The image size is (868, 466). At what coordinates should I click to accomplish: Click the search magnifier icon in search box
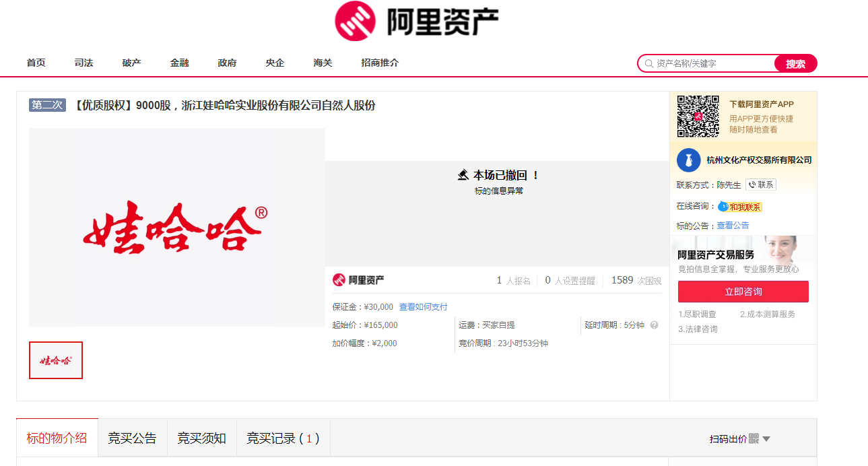649,63
